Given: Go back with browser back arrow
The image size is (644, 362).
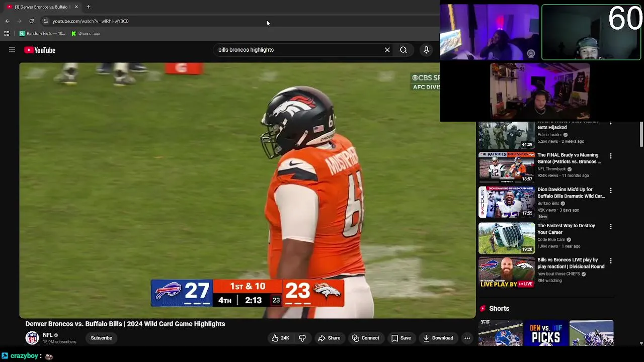Looking at the screenshot, I should point(7,21).
